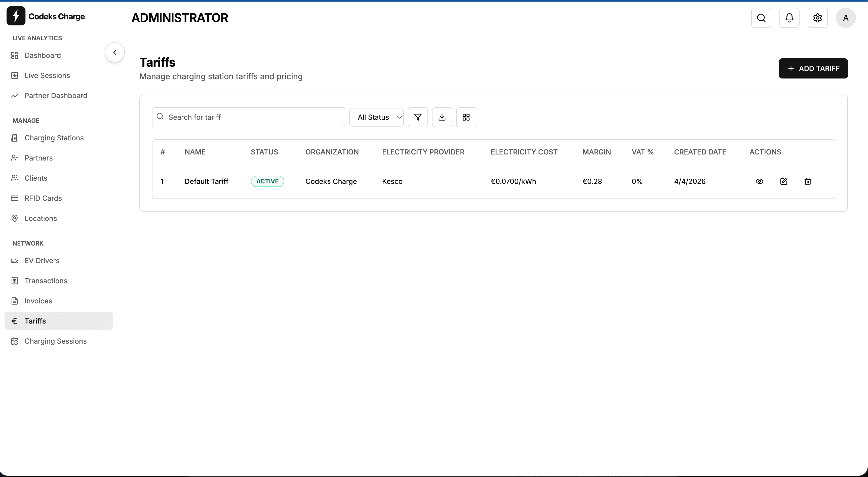Switch to grid view of tariffs
Viewport: 868px width, 477px height.
tap(466, 117)
